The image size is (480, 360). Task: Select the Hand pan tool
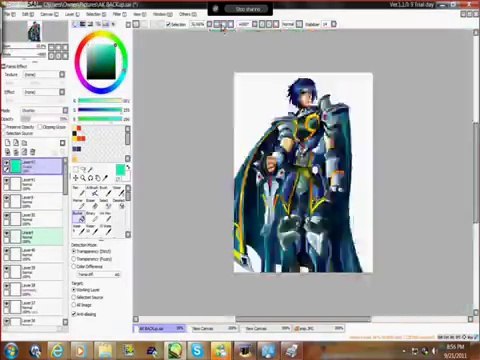[x=98, y=178]
